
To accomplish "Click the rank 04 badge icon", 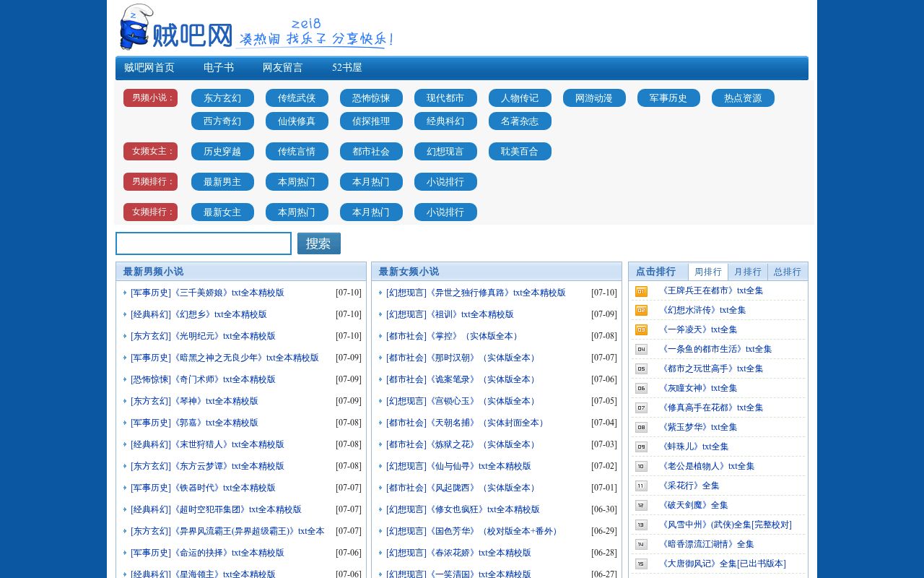I will coord(641,350).
